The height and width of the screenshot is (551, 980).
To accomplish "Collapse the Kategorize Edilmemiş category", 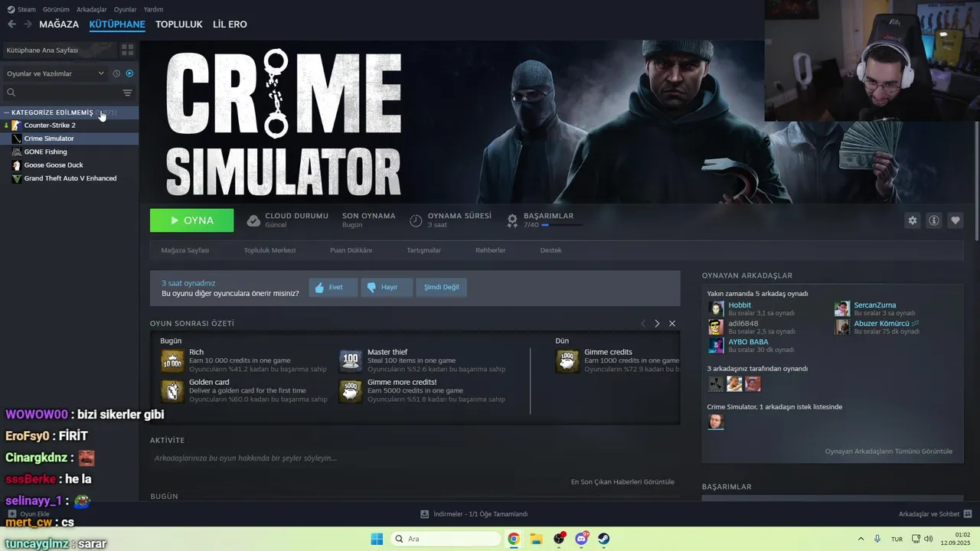I will click(7, 112).
